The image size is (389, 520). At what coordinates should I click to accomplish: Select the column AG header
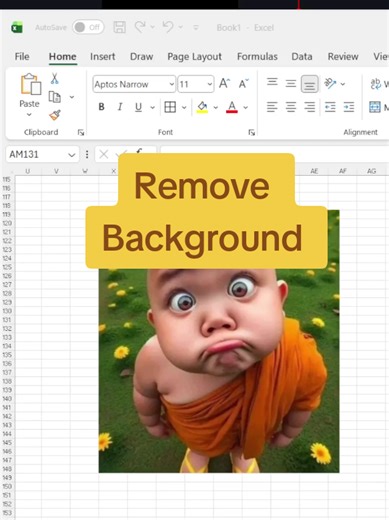(371, 171)
